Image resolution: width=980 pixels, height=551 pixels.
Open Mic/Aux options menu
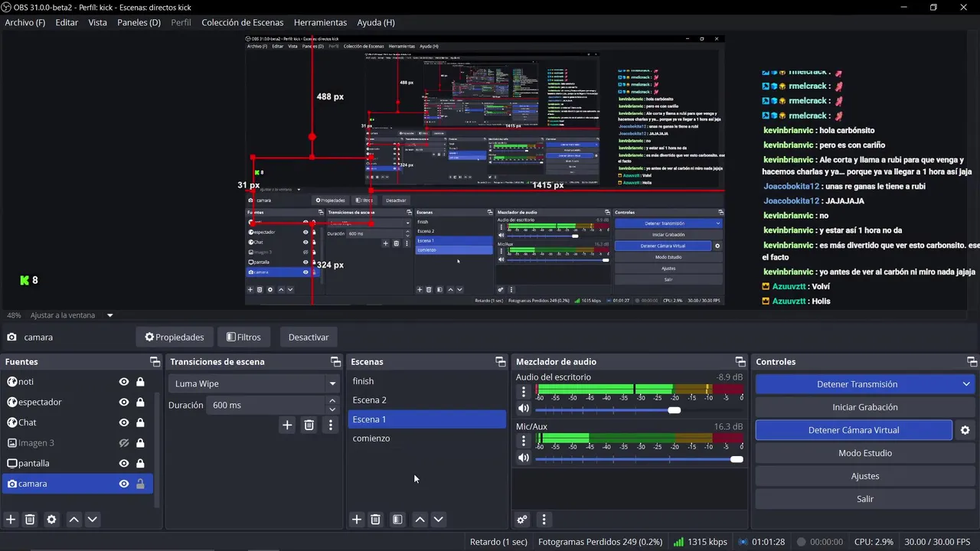pyautogui.click(x=524, y=441)
